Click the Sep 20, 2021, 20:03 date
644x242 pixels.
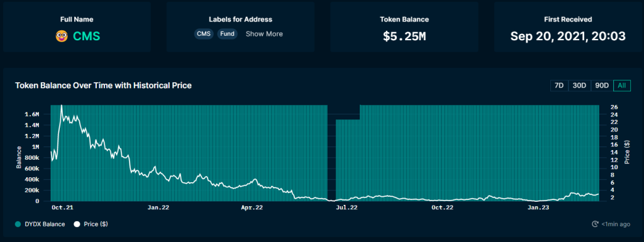click(x=568, y=36)
